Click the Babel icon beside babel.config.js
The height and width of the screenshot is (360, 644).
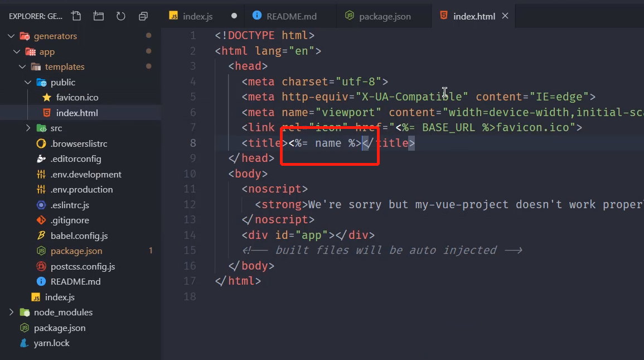(41, 236)
